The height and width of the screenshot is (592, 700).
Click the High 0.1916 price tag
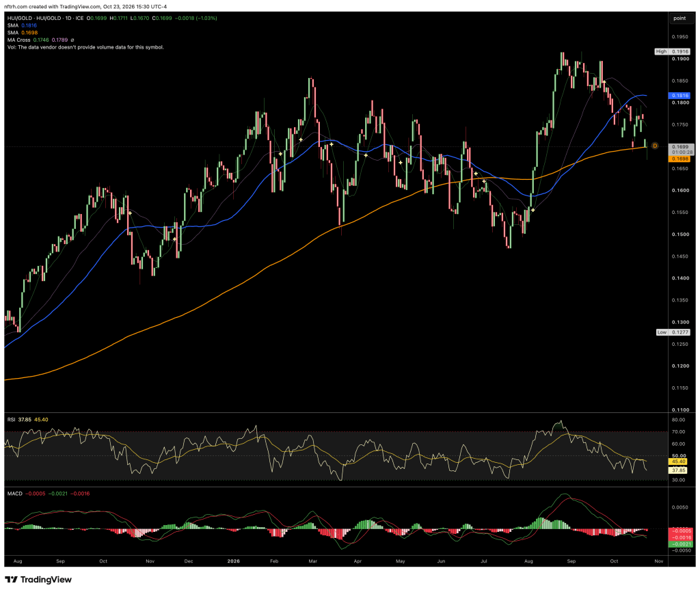pos(673,52)
